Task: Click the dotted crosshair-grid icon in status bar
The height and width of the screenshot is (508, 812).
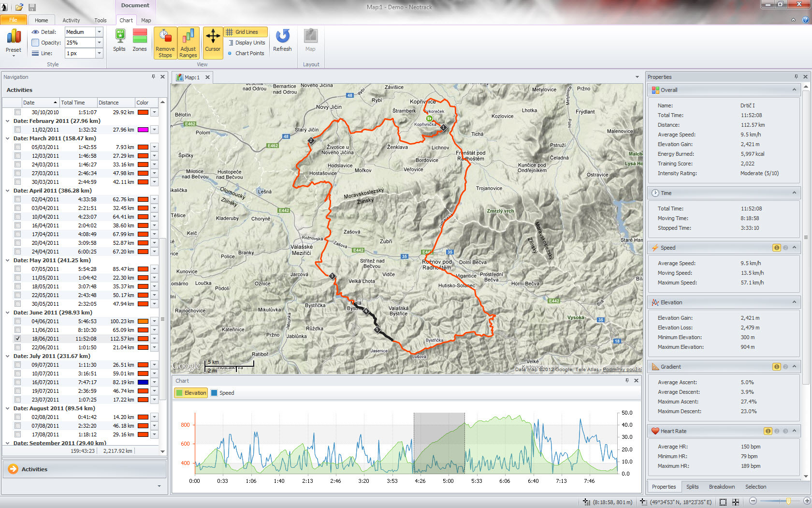Action: coord(736,502)
